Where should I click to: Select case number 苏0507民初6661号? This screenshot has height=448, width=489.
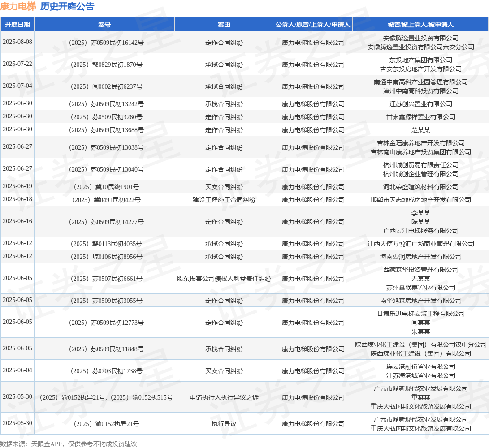coord(106,278)
